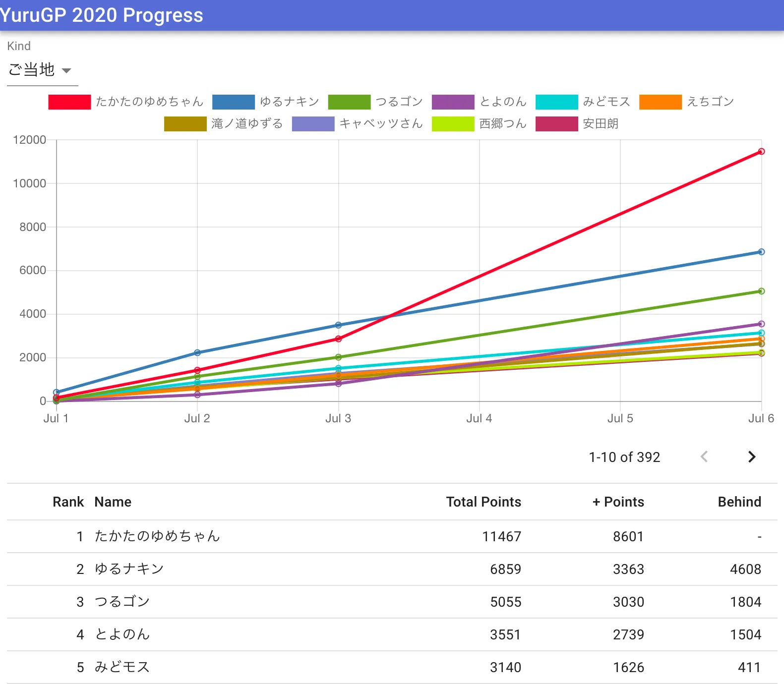Screen dimensions: 784x684
Task: Click the Behind column header
Action: click(739, 502)
